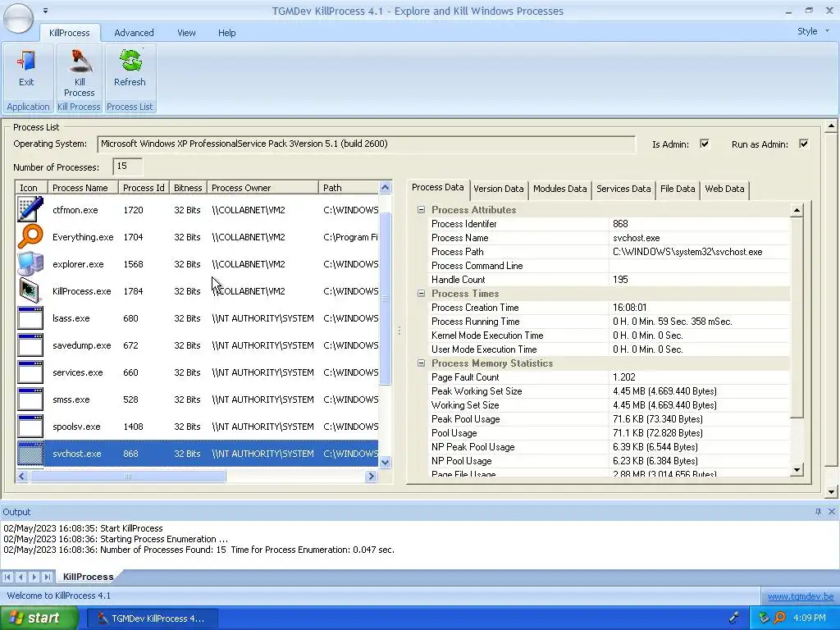840x630 pixels.
Task: Select the explorer.exe computer icon
Action: tap(30, 263)
